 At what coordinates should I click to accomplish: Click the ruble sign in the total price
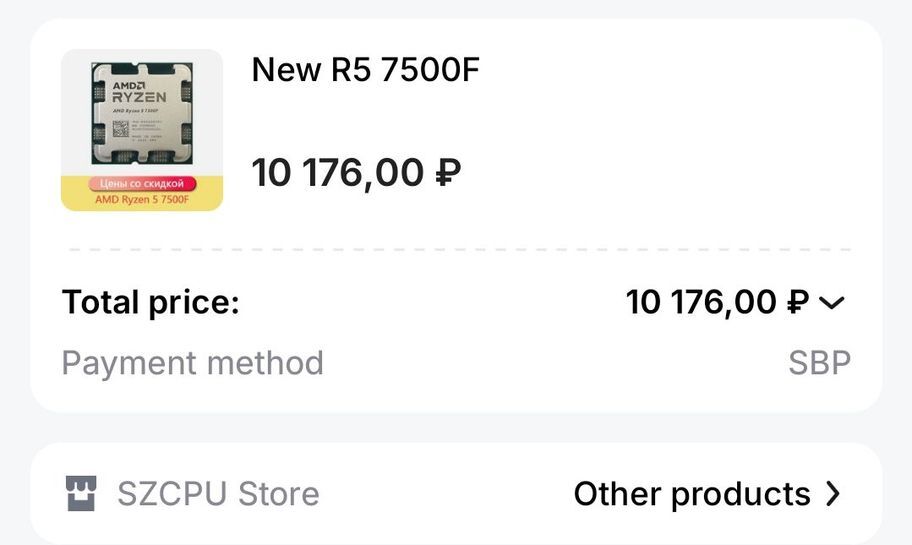(x=796, y=302)
